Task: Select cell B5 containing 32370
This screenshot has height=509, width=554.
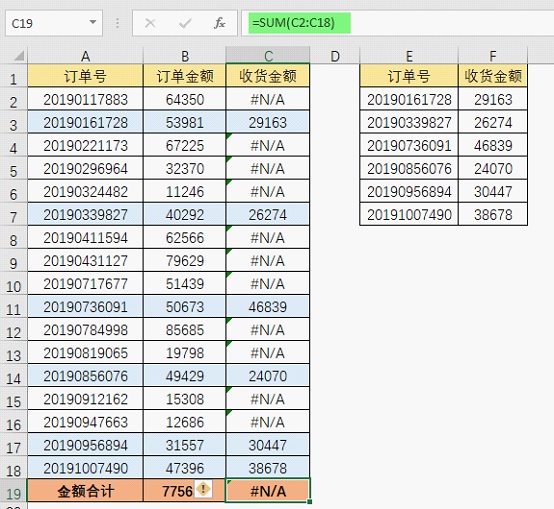Action: point(184,168)
